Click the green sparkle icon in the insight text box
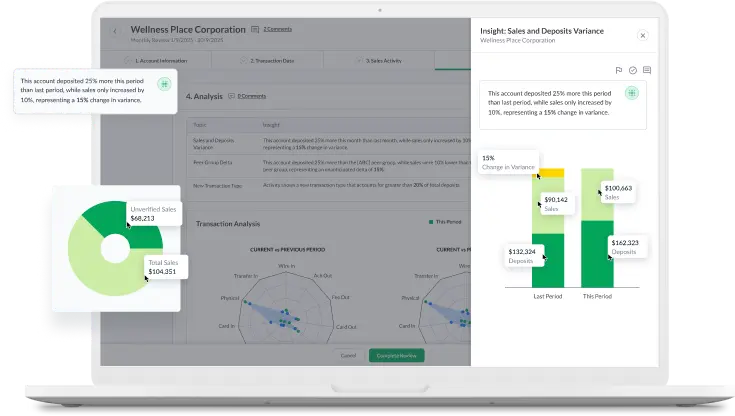This screenshot has width=735, height=416. [631, 93]
